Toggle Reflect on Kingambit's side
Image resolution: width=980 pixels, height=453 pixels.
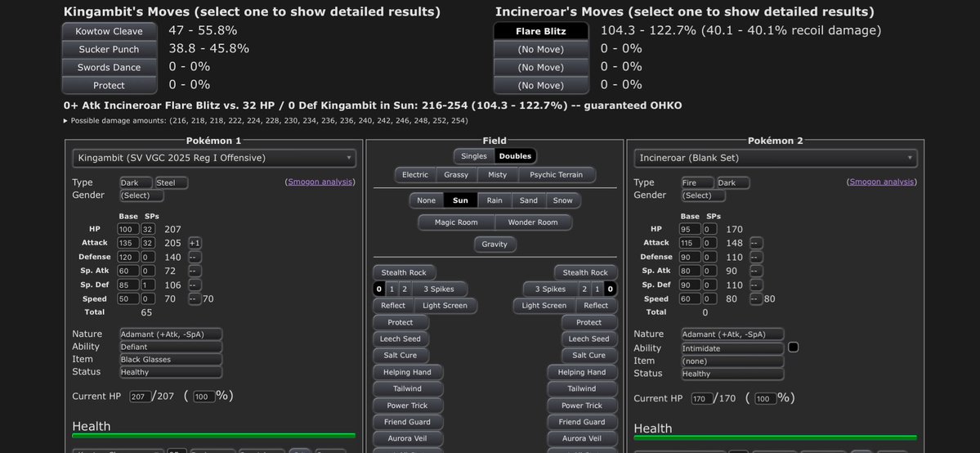tap(394, 306)
